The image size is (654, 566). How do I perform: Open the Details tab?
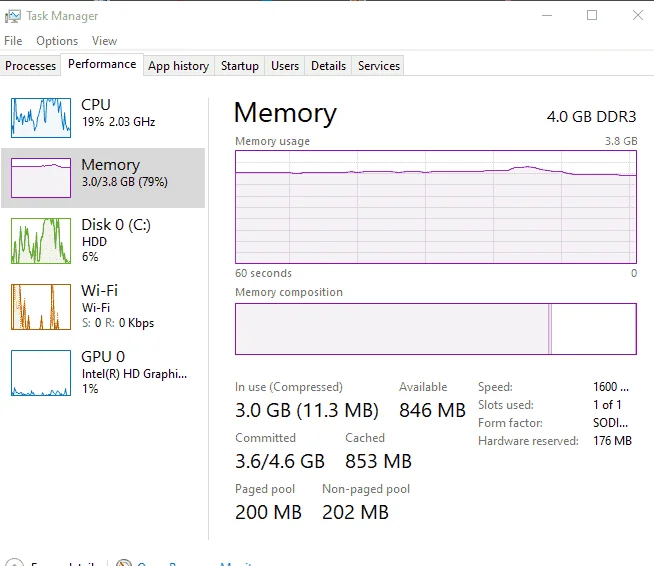point(328,66)
